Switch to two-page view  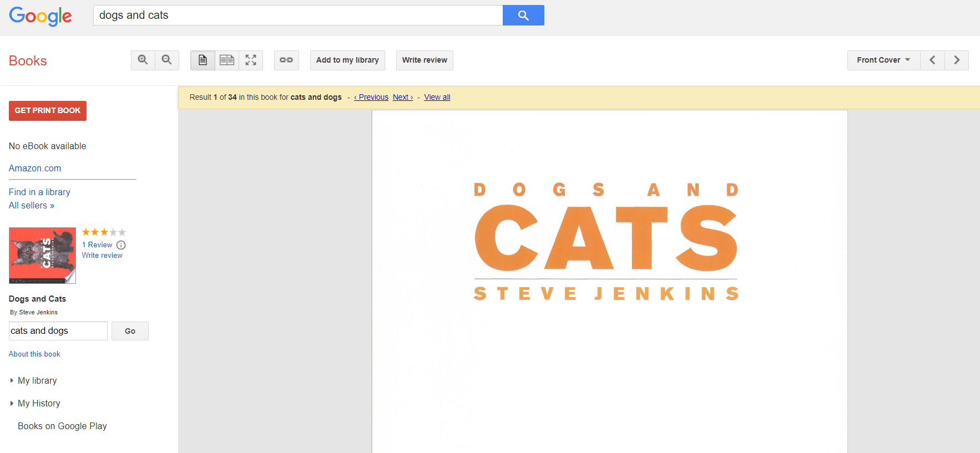226,60
